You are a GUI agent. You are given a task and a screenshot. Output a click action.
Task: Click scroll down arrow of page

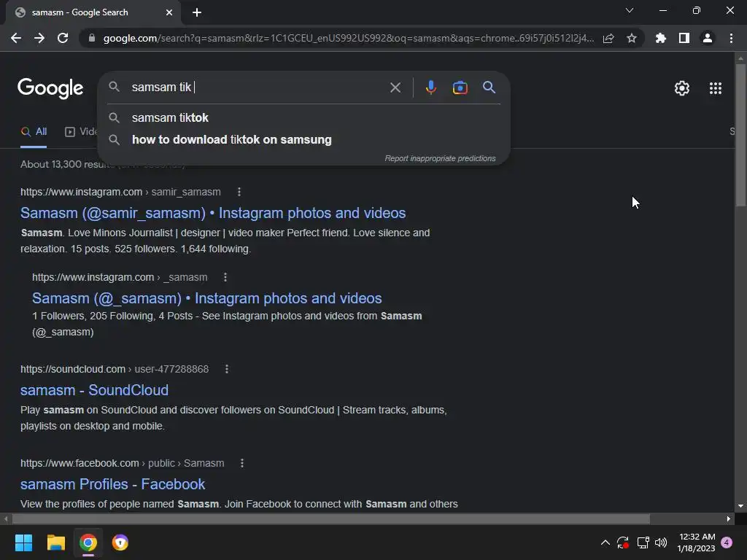tap(740, 506)
